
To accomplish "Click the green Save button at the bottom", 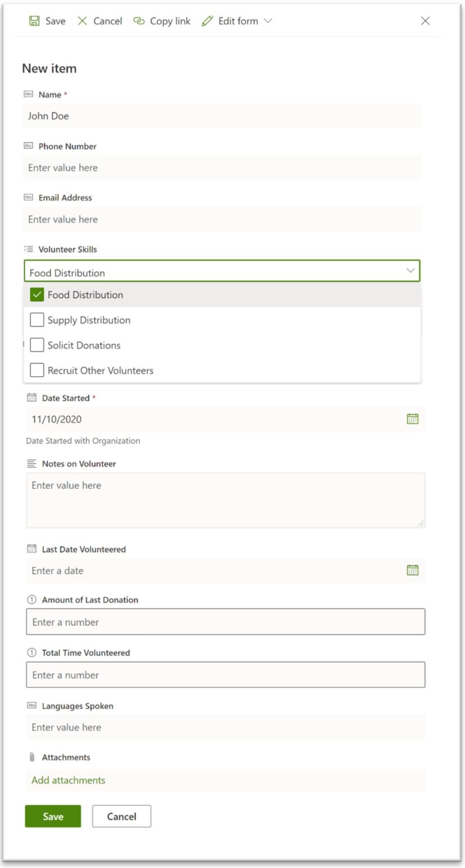I will (53, 816).
